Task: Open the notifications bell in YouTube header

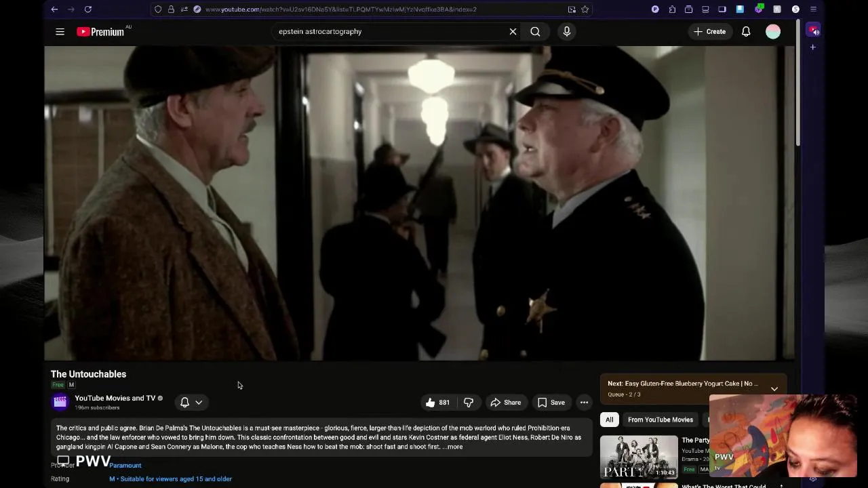Action: coord(746,32)
